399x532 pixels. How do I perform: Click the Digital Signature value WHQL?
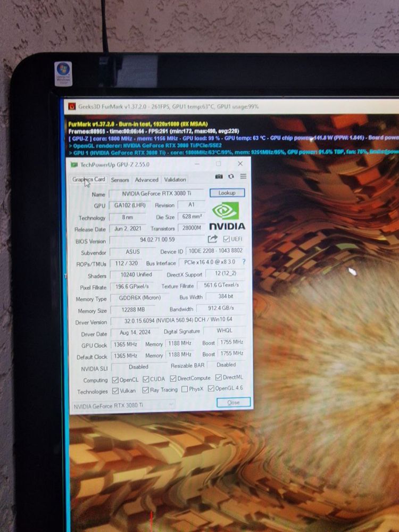click(225, 330)
